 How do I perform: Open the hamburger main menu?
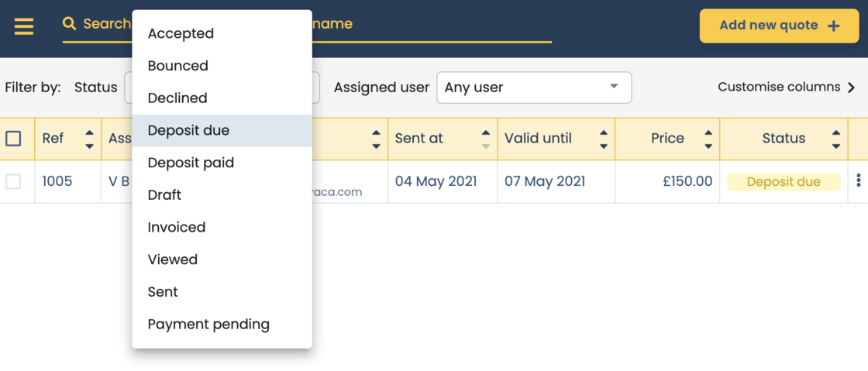click(24, 26)
